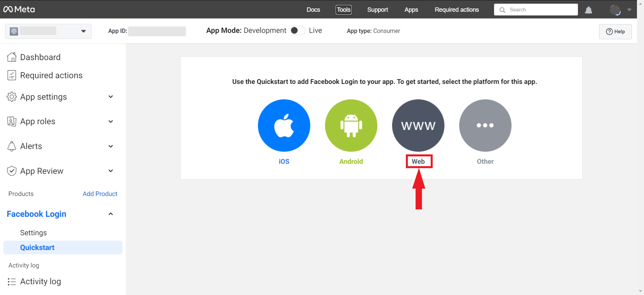Open the account dropdown arrow
The height and width of the screenshot is (295, 644).
tap(629, 10)
